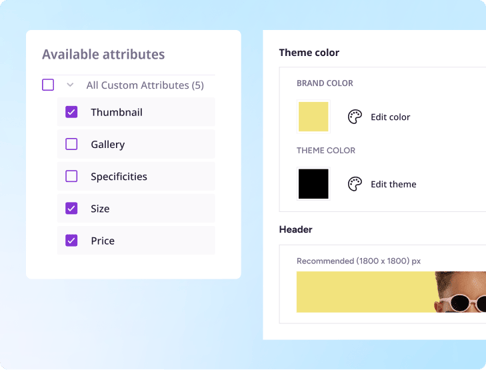Click the Size row label

click(100, 209)
